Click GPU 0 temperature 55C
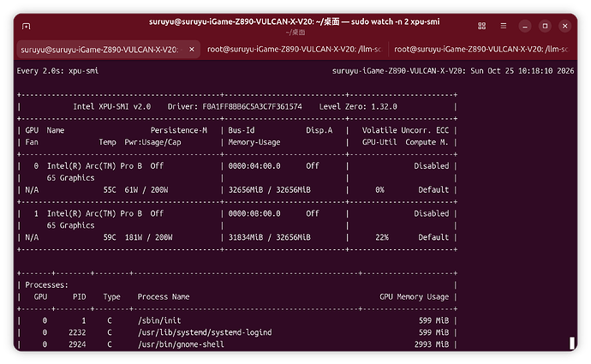The image size is (591, 364). pyautogui.click(x=110, y=190)
